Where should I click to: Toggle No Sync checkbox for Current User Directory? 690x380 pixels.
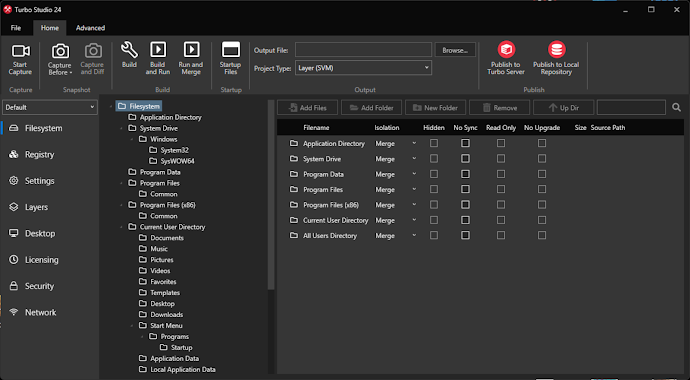click(x=465, y=220)
